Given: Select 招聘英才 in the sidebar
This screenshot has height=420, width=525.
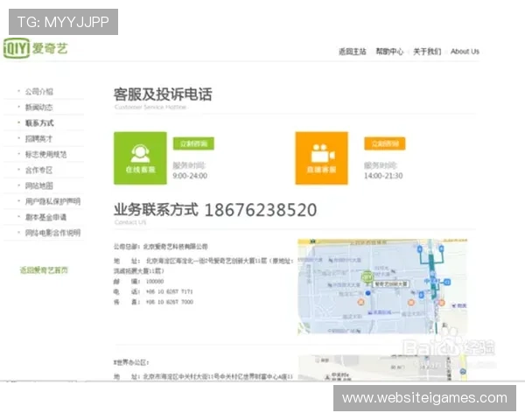Looking at the screenshot, I should [38, 138].
